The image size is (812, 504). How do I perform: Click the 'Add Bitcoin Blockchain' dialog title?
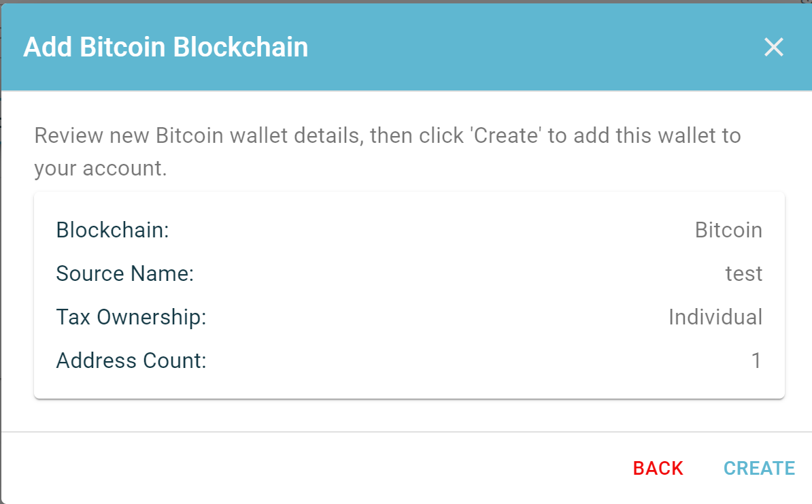click(165, 48)
